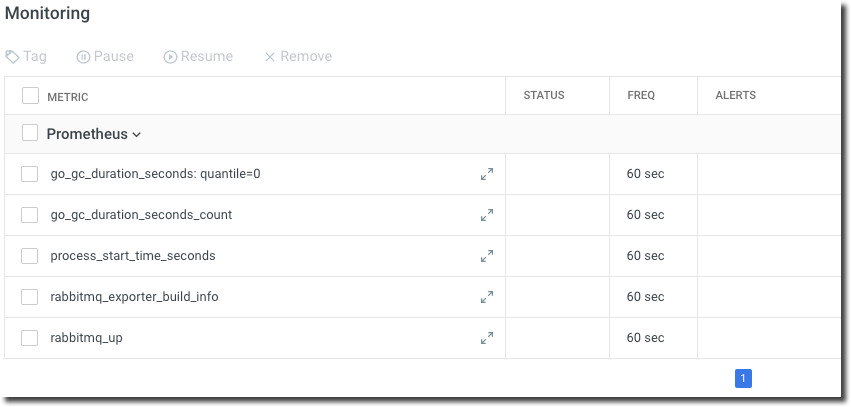Image resolution: width=851 pixels, height=407 pixels.
Task: Expand the go_gc_duration_seconds_count metric chart
Action: [487, 215]
